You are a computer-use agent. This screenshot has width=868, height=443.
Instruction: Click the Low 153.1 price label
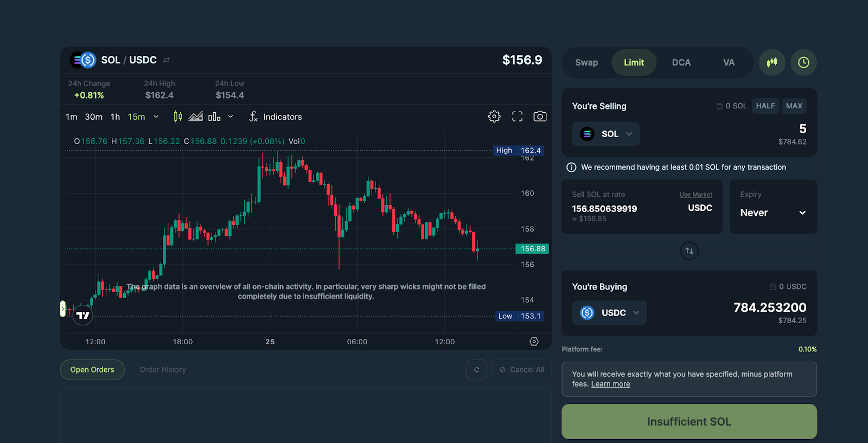[520, 316]
